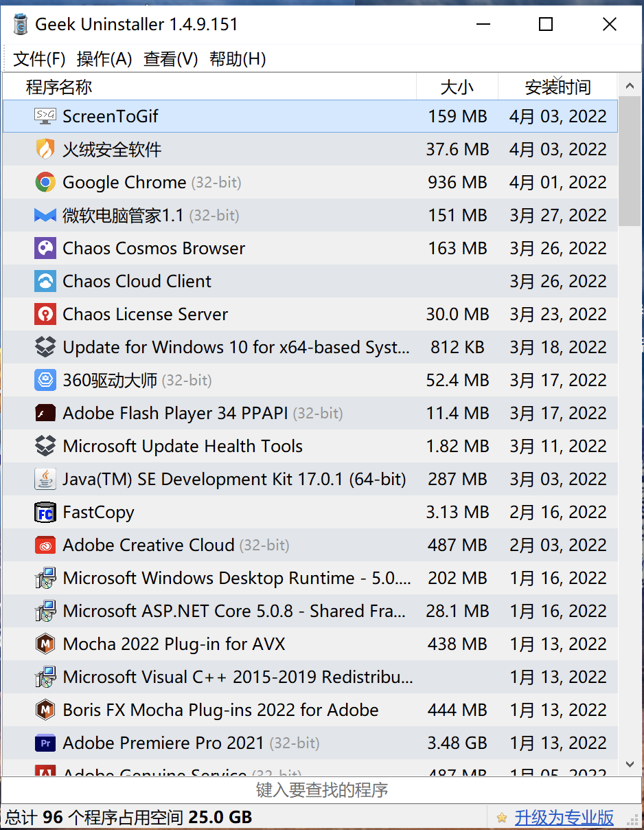This screenshot has height=830, width=644.
Task: Open the 操作(A) menu
Action: [104, 59]
